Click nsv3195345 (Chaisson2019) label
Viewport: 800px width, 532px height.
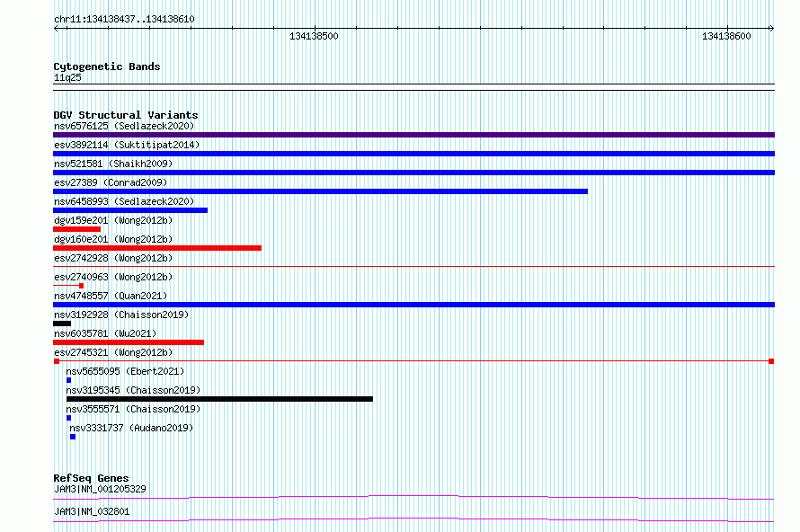[x=133, y=390]
